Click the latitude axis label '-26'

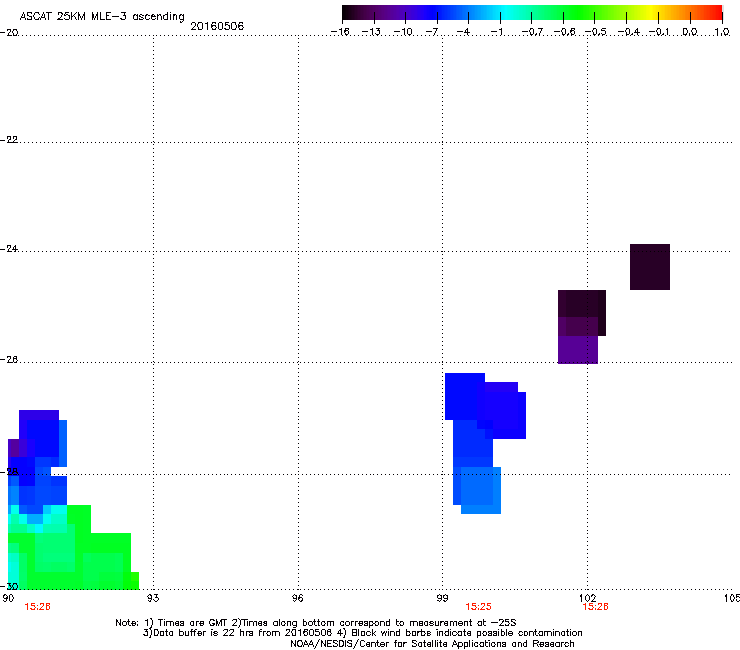[x=9, y=360]
